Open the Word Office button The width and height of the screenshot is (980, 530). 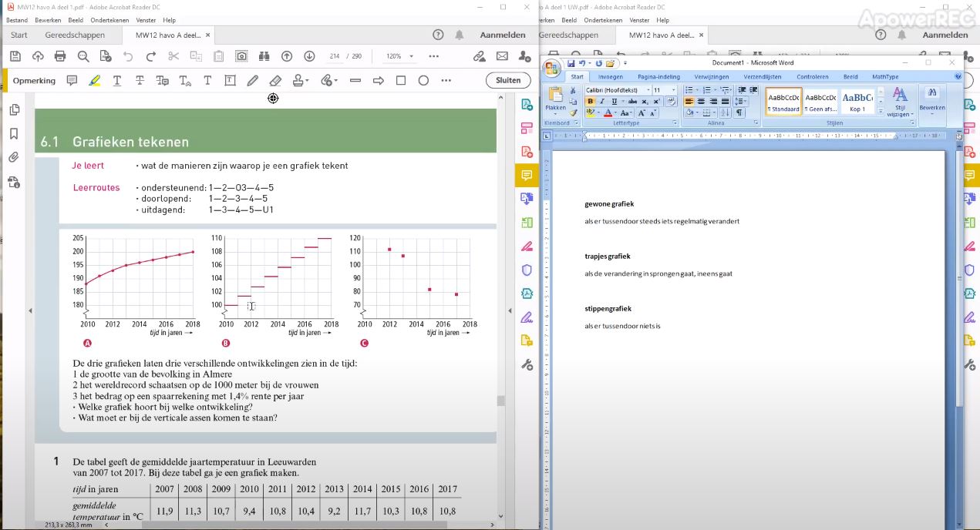[x=552, y=68]
